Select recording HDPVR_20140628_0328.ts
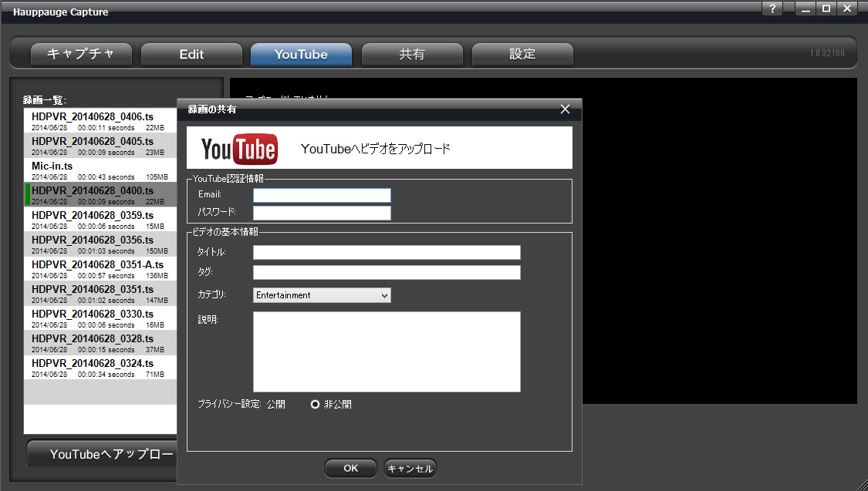868x491 pixels. [100, 343]
